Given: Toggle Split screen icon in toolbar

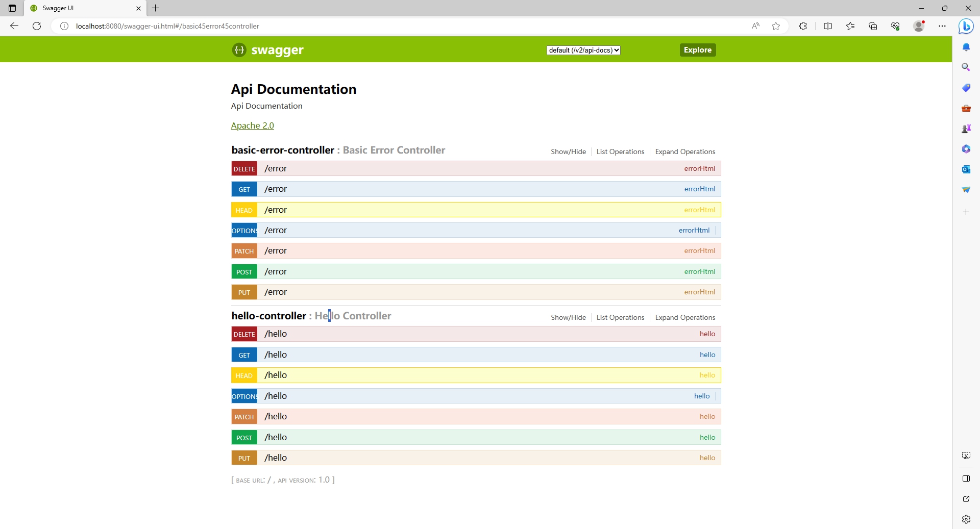Looking at the screenshot, I should tap(828, 26).
